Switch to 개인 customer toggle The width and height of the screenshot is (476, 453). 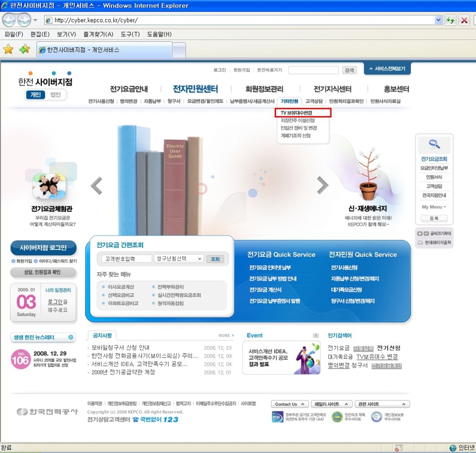pos(35,95)
